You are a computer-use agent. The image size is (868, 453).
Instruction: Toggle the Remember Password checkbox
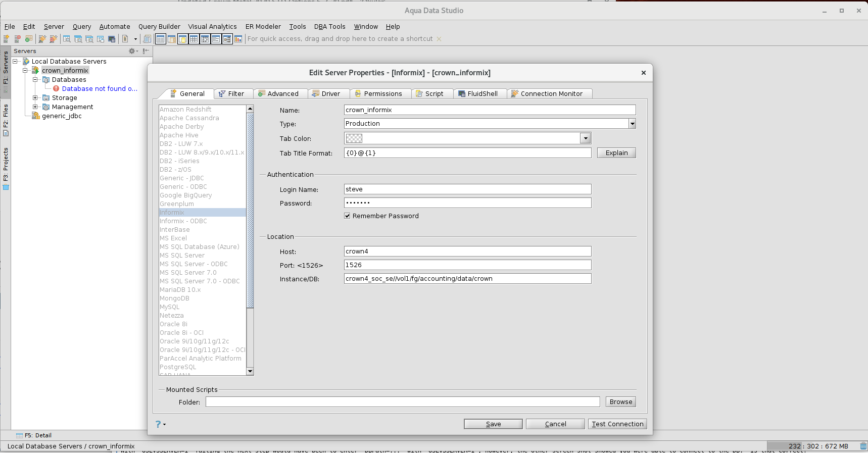tap(347, 216)
